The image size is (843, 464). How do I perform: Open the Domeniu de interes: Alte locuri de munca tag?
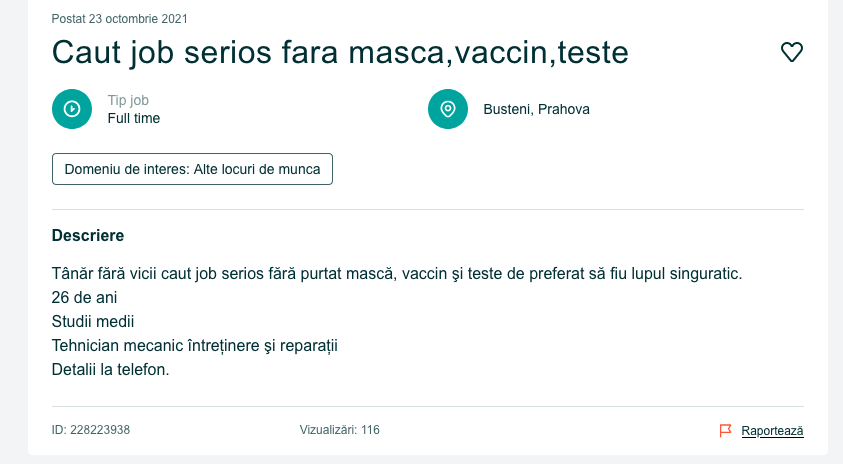[x=192, y=169]
